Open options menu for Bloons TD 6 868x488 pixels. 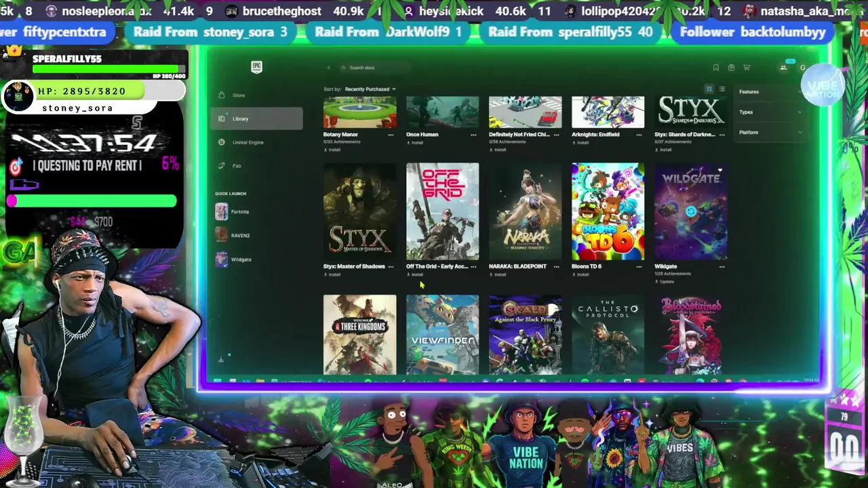pos(639,267)
